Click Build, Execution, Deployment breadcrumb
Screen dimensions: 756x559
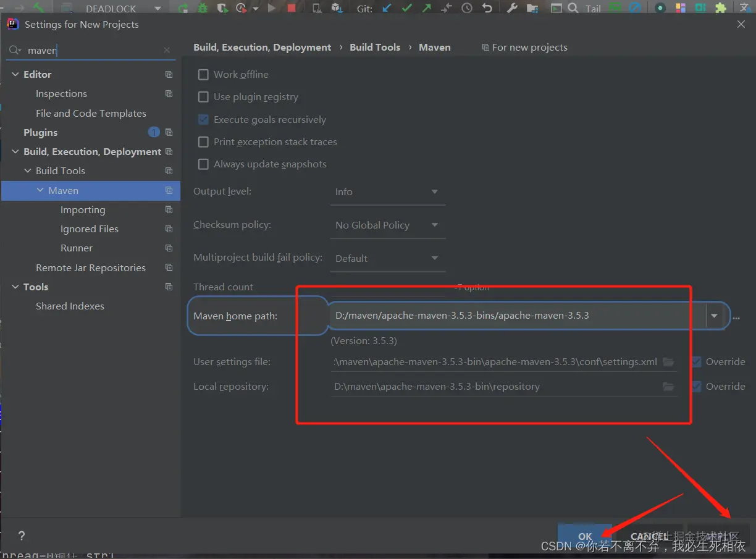pos(262,48)
